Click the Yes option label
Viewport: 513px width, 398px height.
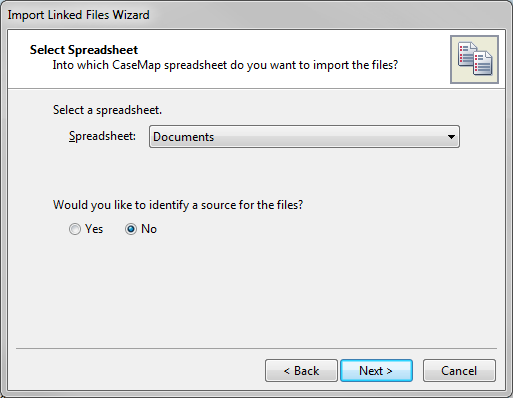click(94, 229)
